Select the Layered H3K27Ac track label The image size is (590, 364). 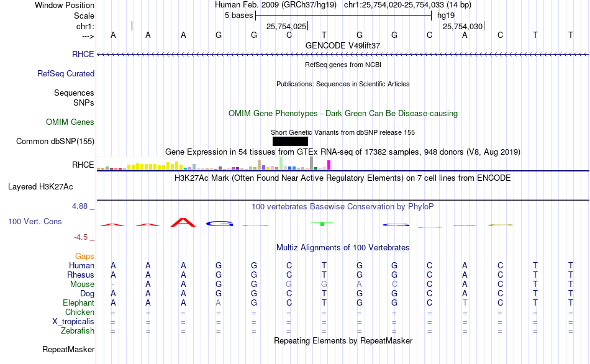40,187
